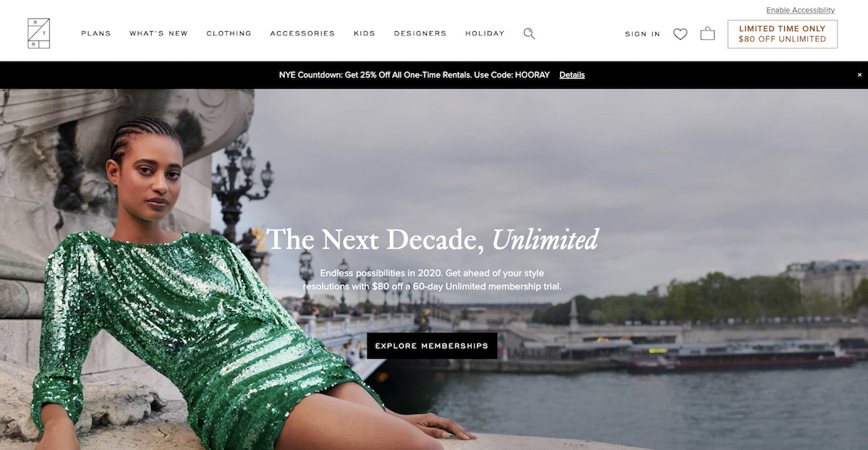The width and height of the screenshot is (868, 450).
Task: Open the What's New menu
Action: point(158,33)
